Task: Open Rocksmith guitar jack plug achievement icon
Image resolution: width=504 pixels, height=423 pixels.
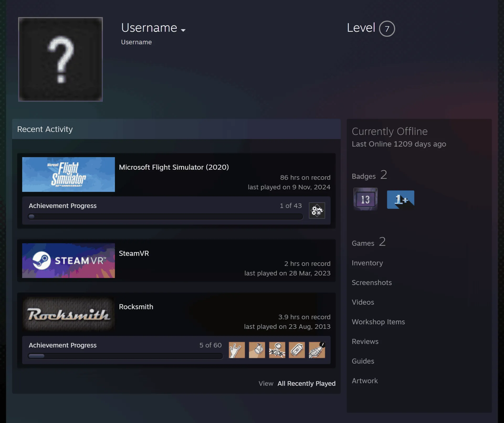Action: click(277, 350)
